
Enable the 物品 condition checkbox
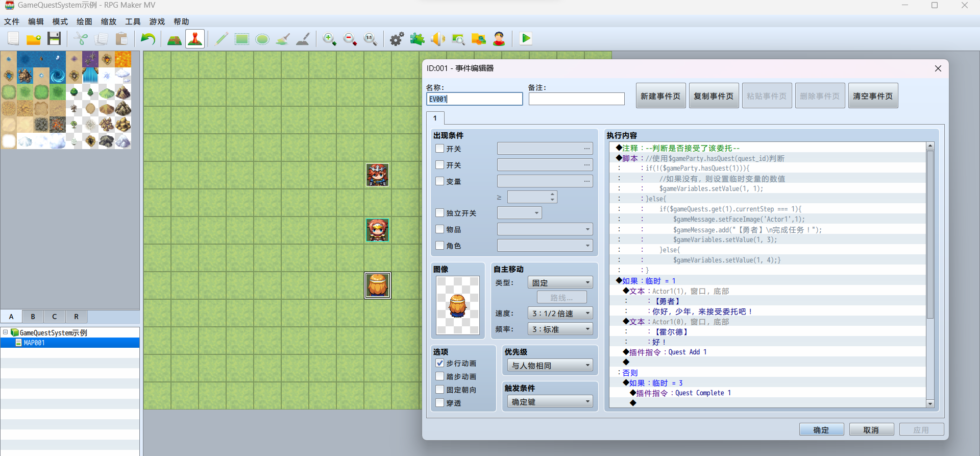coord(439,229)
